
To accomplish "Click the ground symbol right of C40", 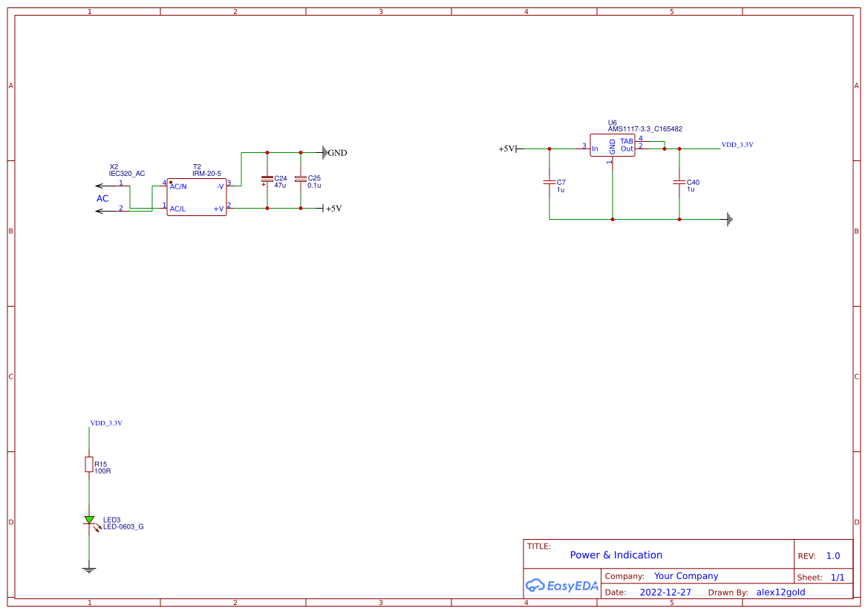I will tap(729, 220).
